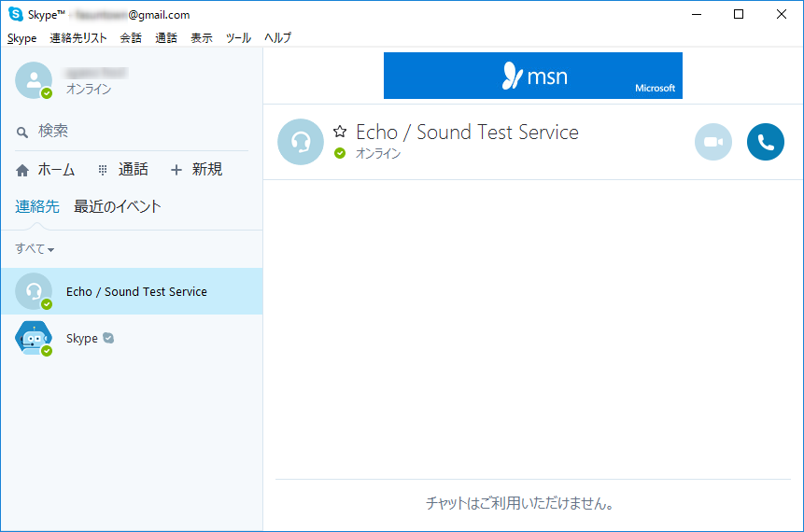The width and height of the screenshot is (804, 532).
Task: Click the チャットはご利用いただけません message
Action: pyautogui.click(x=519, y=503)
